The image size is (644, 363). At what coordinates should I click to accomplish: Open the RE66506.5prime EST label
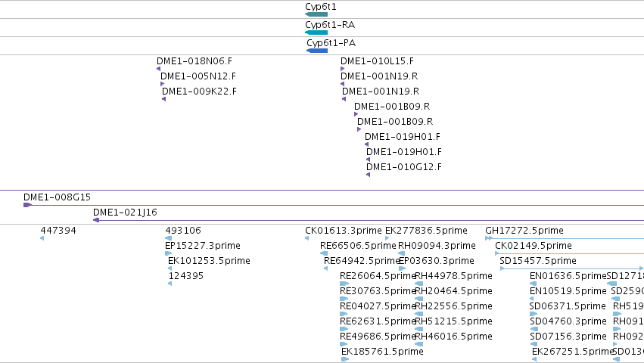point(358,246)
